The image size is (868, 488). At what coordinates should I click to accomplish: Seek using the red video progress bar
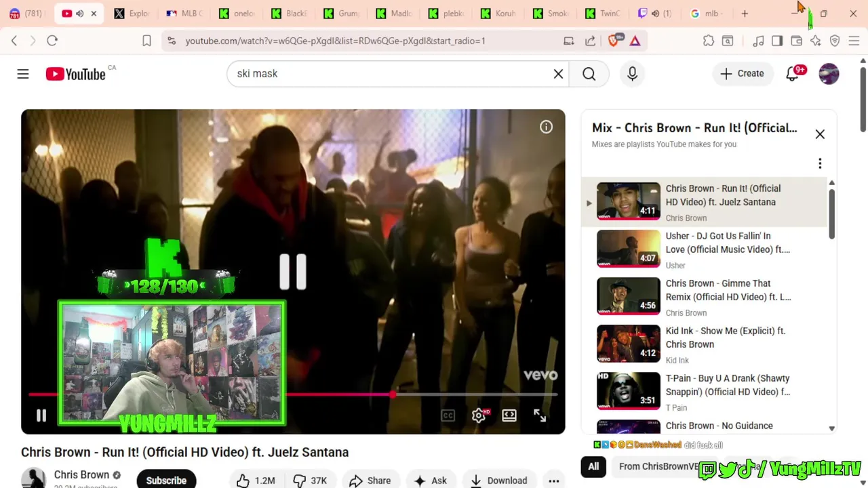pyautogui.click(x=293, y=394)
